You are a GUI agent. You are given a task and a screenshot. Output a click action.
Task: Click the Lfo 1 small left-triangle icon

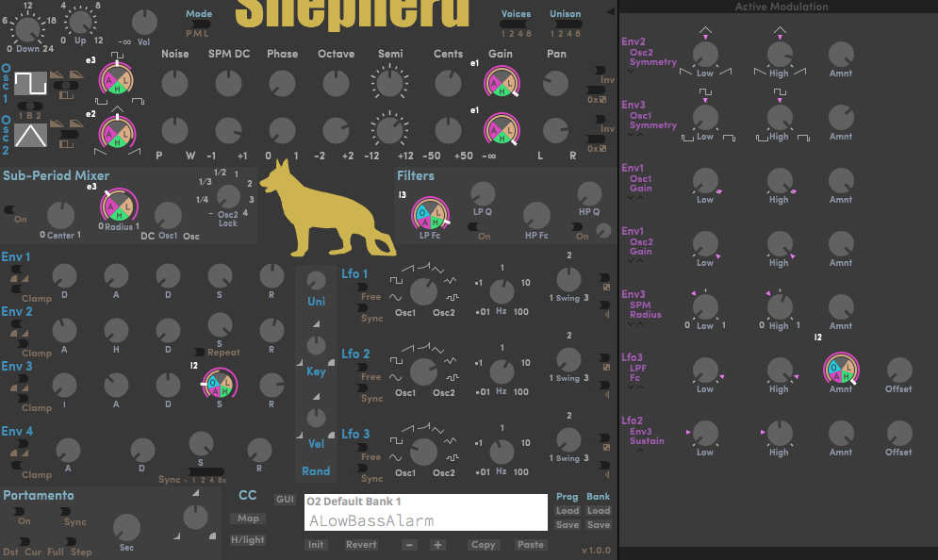[x=607, y=314]
